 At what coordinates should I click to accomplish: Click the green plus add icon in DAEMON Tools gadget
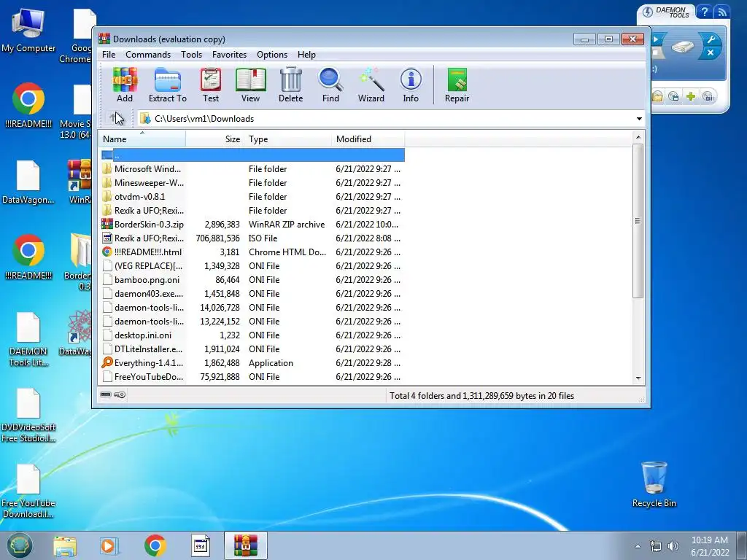pos(691,97)
